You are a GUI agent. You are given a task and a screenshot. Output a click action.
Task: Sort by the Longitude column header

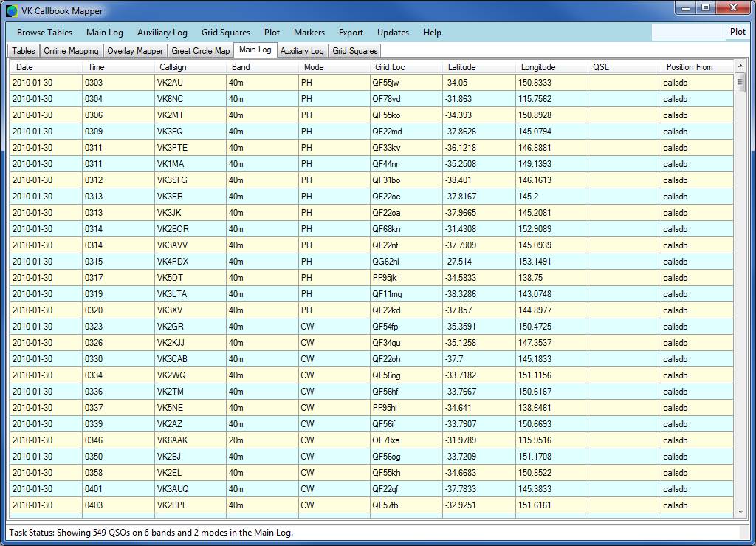click(x=552, y=67)
